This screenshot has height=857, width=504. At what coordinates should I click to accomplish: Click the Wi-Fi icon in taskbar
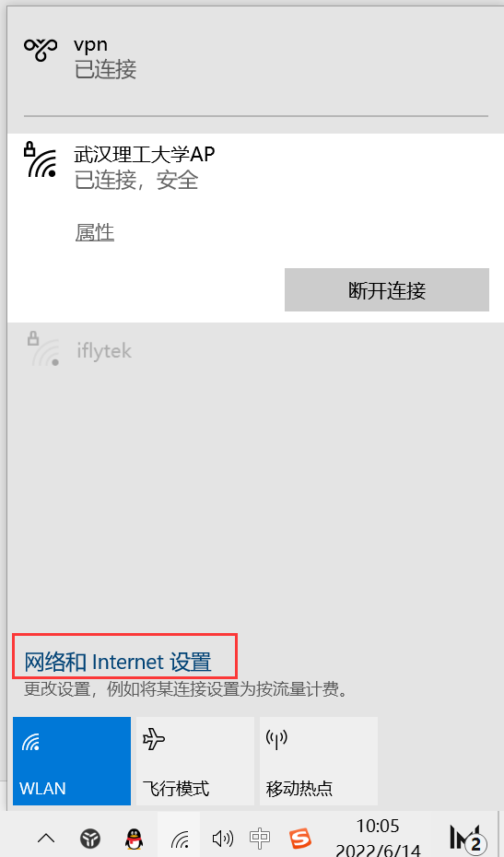tap(180, 838)
